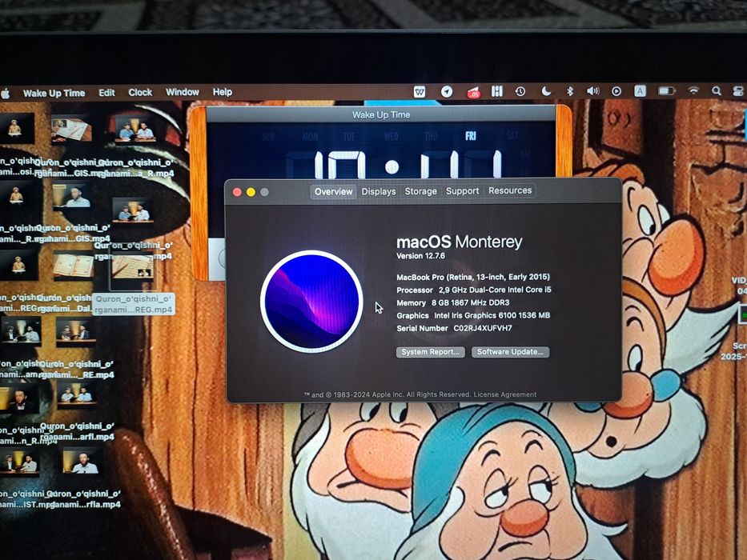Click the arfl.mp4 file name label

tap(78, 431)
